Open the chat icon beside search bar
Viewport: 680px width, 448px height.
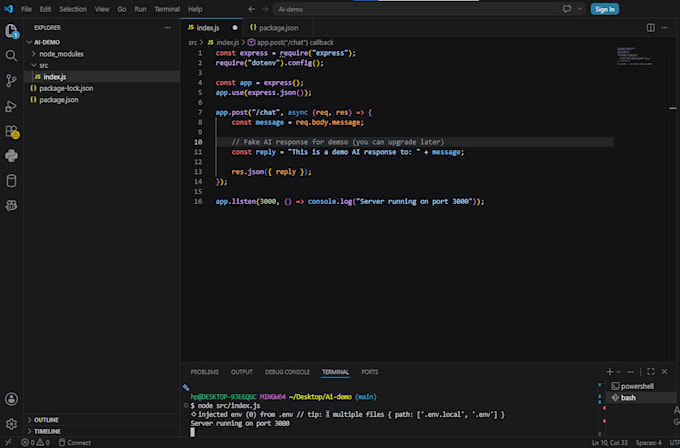pyautogui.click(x=567, y=9)
